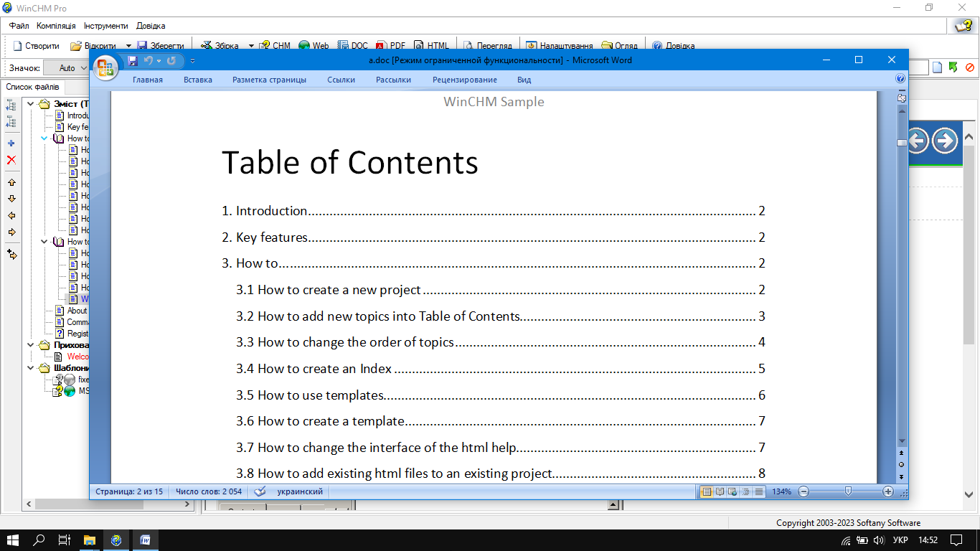Switch Word to Full Screen Reading view

click(x=720, y=491)
